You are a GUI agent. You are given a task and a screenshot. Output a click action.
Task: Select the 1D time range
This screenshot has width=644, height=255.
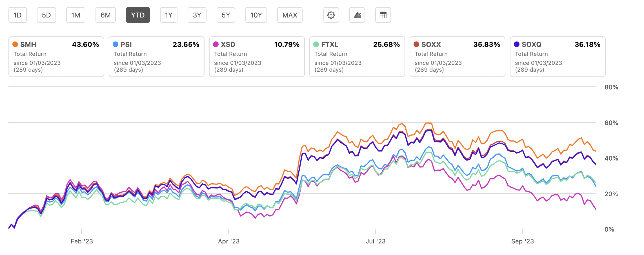coord(17,15)
